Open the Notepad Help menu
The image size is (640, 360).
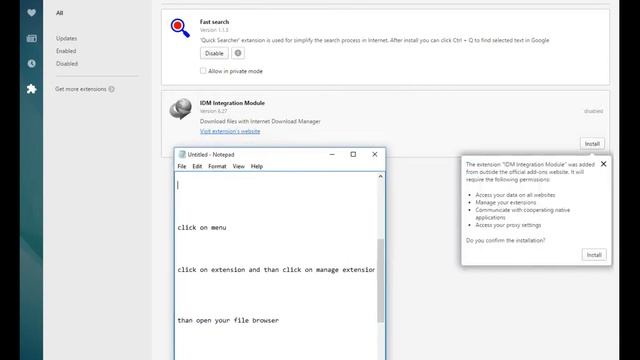[x=257, y=166]
